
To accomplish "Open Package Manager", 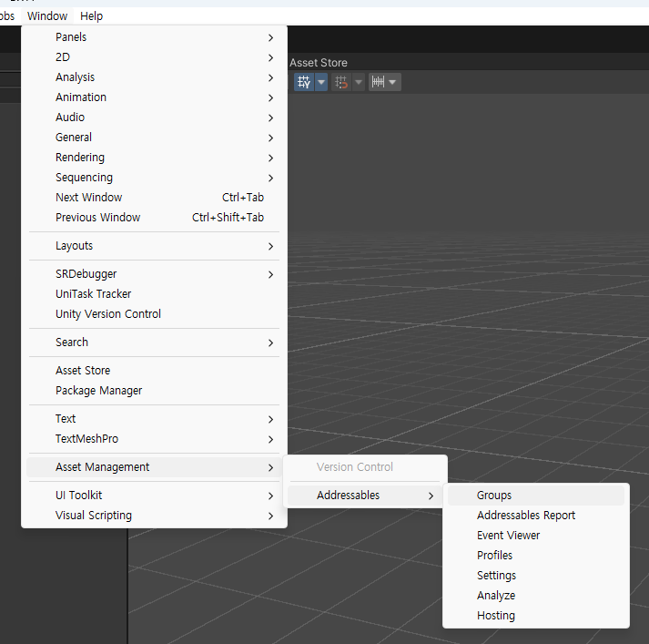I will click(x=154, y=391).
